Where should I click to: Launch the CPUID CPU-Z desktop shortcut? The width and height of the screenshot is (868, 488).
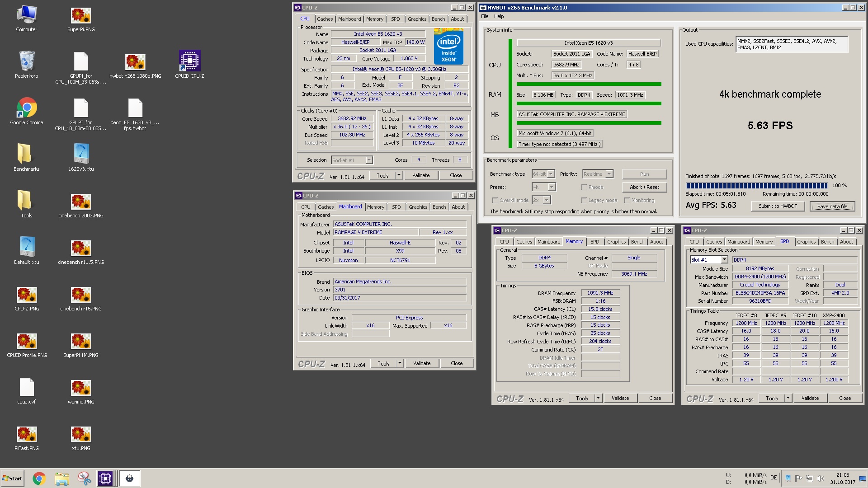[189, 65]
